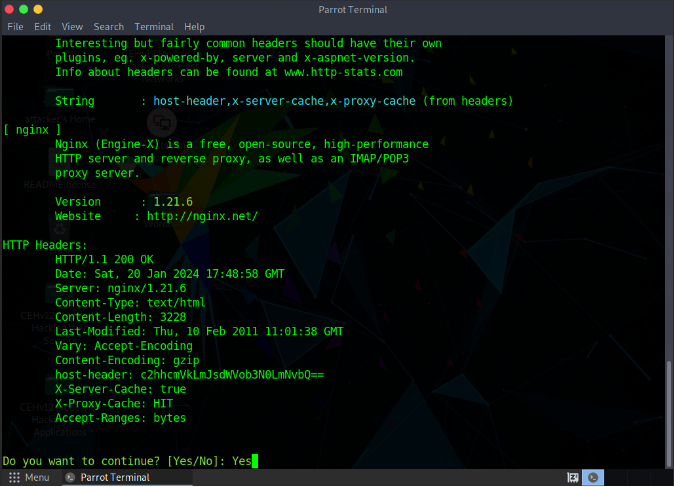Open the Terminal menu
Screen dimensions: 674x487
[153, 26]
